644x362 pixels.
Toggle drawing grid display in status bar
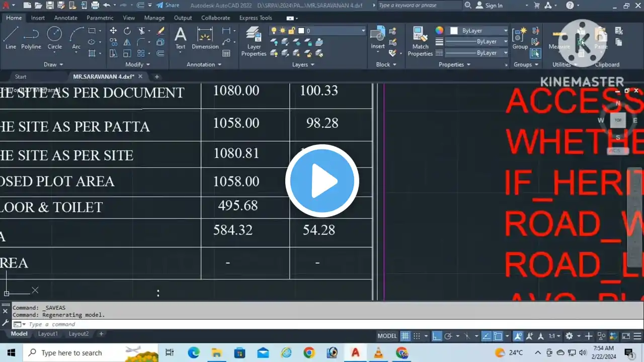(405, 336)
